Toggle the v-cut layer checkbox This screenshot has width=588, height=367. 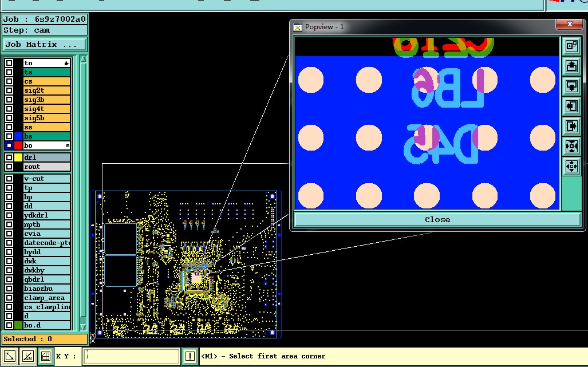(x=9, y=179)
